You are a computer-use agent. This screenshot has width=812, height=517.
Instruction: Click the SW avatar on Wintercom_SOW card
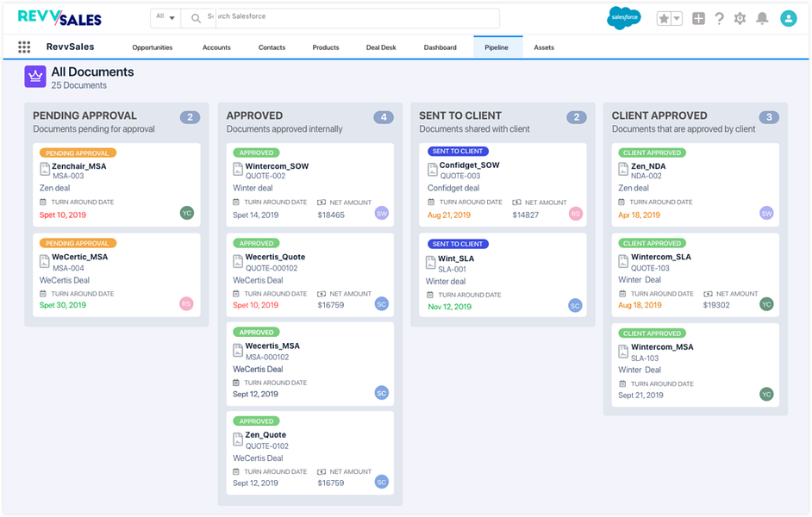382,213
